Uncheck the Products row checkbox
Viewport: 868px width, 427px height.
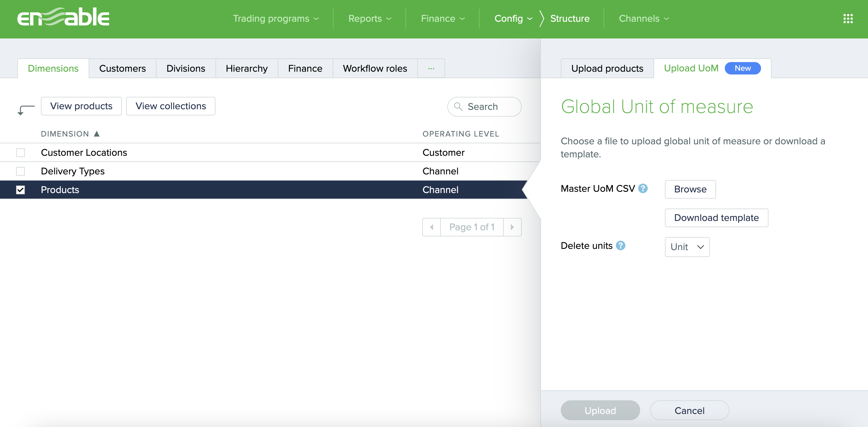click(20, 190)
